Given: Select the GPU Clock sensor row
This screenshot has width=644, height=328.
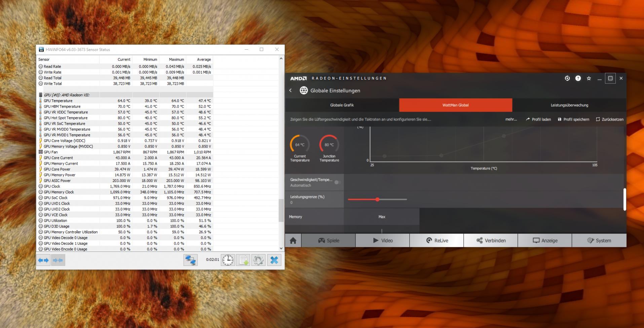Looking at the screenshot, I should pos(125,186).
